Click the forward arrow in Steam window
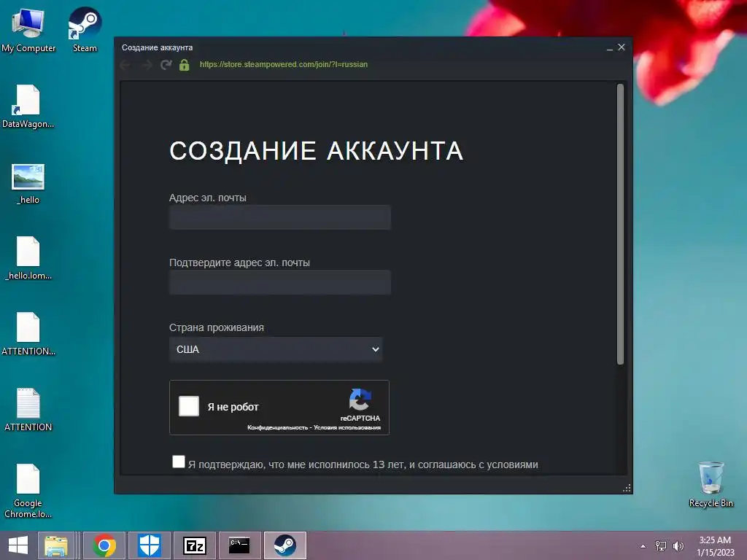Image resolution: width=747 pixels, height=560 pixels. click(146, 65)
